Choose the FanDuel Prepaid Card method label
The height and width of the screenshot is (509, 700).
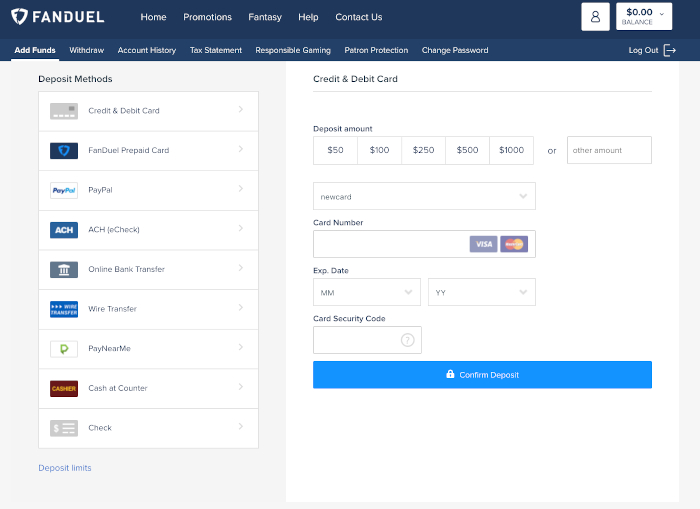click(129, 150)
